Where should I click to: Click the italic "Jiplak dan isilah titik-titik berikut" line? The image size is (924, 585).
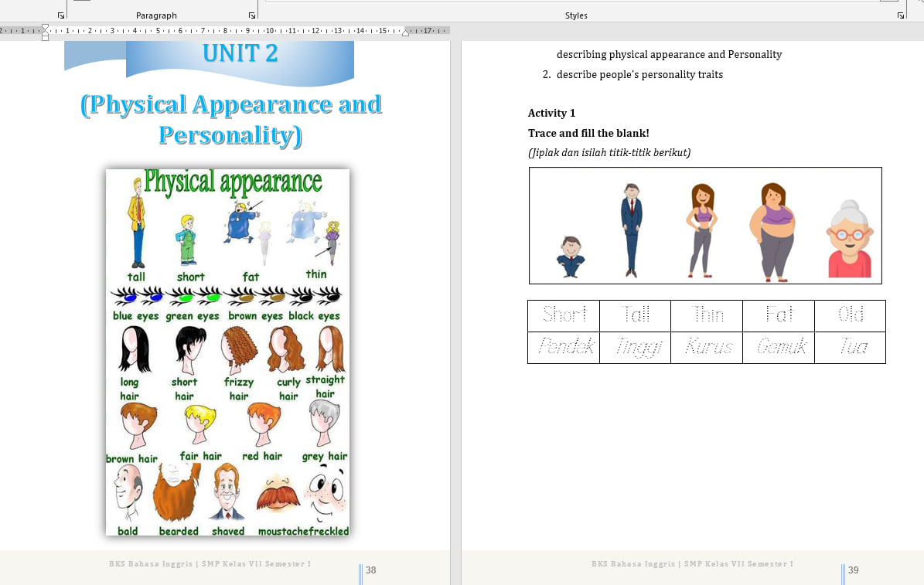click(x=609, y=152)
